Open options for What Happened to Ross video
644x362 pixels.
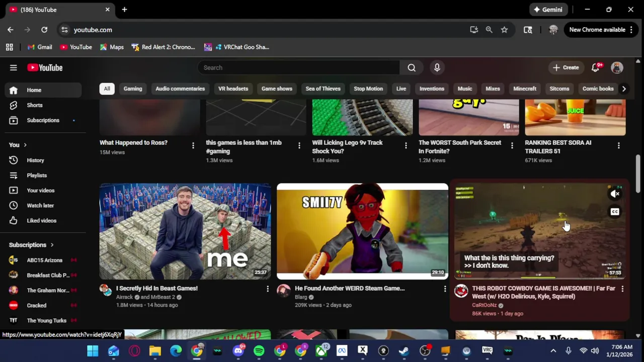point(193,145)
